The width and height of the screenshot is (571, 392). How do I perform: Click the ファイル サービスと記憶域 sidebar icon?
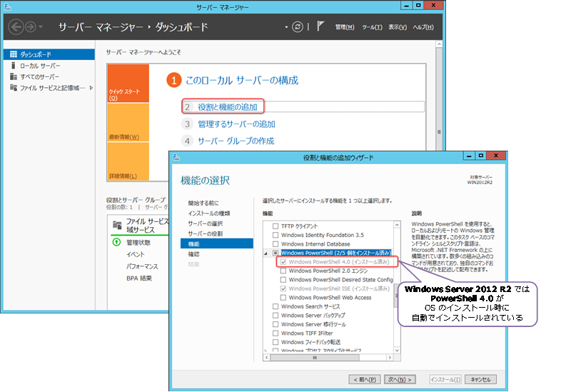[x=14, y=87]
